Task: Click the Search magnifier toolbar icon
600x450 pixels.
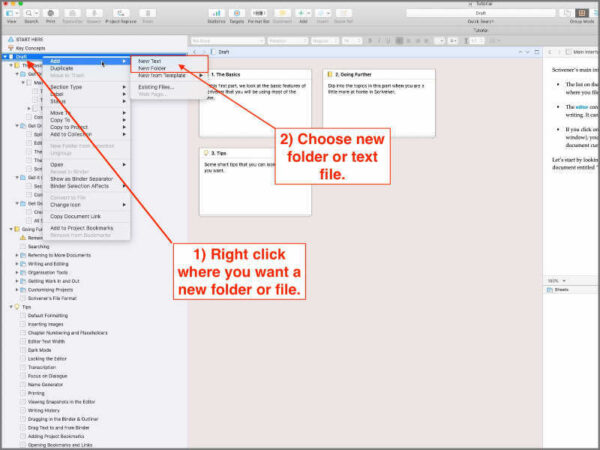Action: [31, 13]
